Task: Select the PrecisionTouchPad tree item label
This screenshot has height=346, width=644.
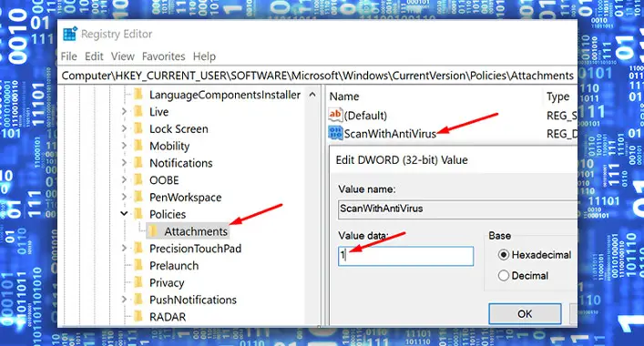Action: tap(195, 249)
